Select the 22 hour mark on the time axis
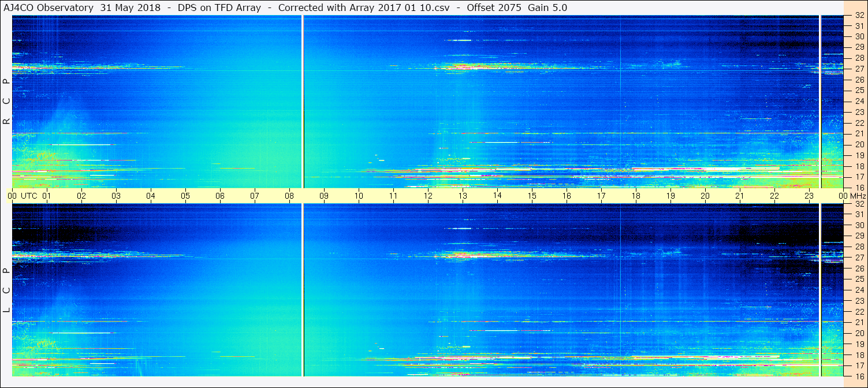The width and height of the screenshot is (868, 388). point(774,196)
